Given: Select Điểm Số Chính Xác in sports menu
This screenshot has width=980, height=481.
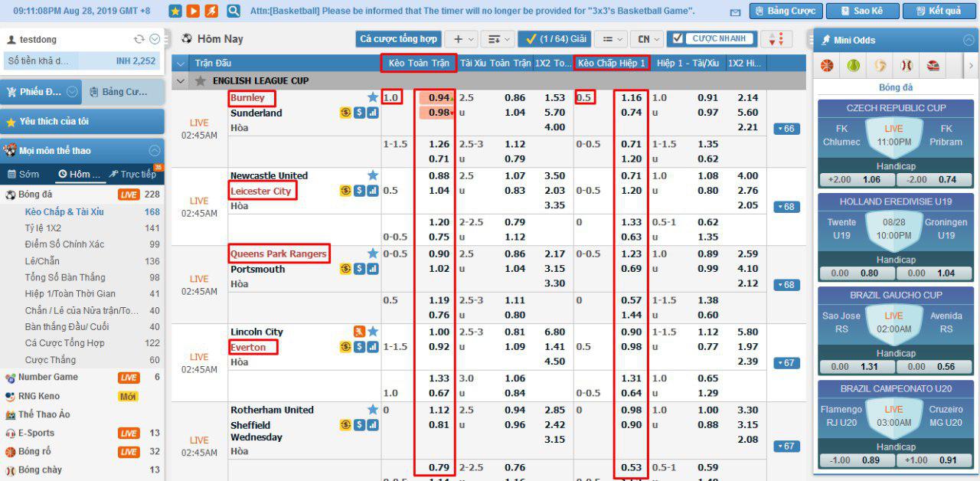Looking at the screenshot, I should [x=64, y=244].
